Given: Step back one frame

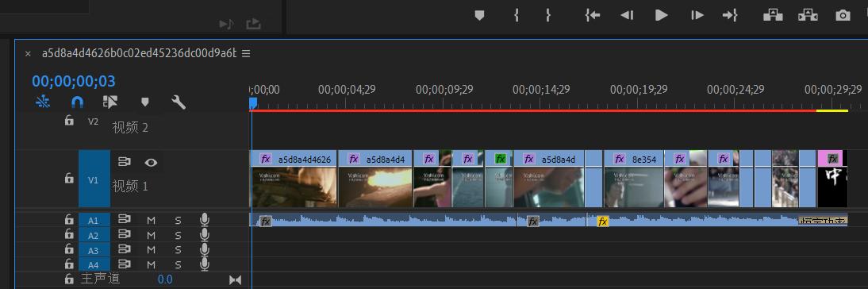Looking at the screenshot, I should pos(627,16).
